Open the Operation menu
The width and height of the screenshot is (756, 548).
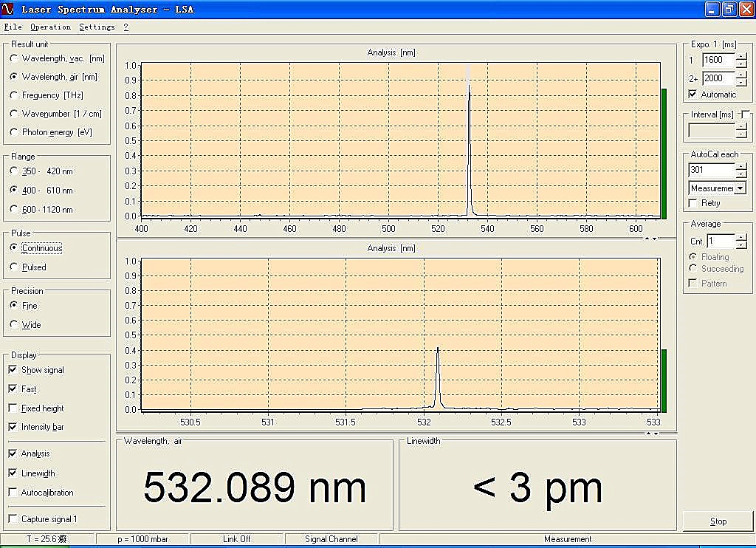pyautogui.click(x=50, y=27)
